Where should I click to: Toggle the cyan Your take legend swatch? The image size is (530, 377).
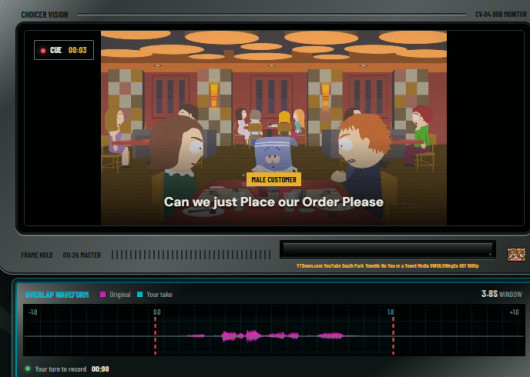(140, 294)
